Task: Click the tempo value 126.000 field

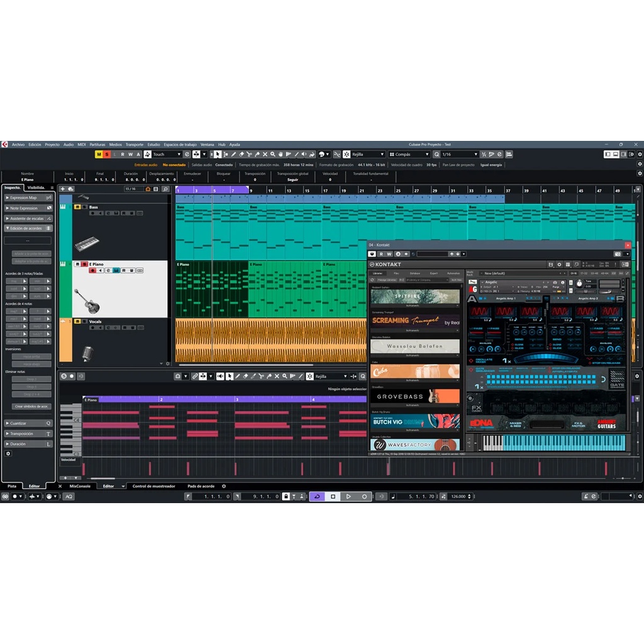Action: point(458,497)
